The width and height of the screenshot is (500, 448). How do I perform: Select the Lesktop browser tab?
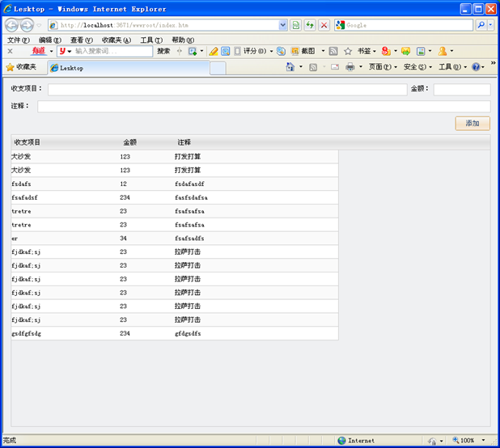click(129, 68)
